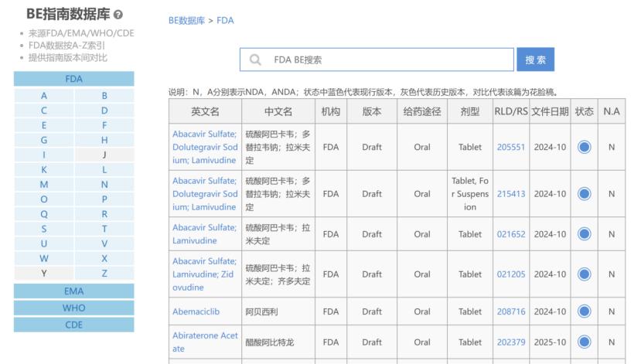This screenshot has width=641, height=364.
Task: Click blue status circle for RLD 215413 row
Action: (x=584, y=194)
